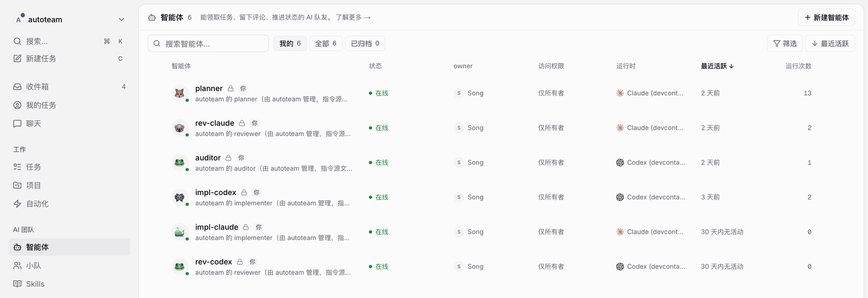
Task: Click the 新建智能体 button
Action: click(826, 17)
